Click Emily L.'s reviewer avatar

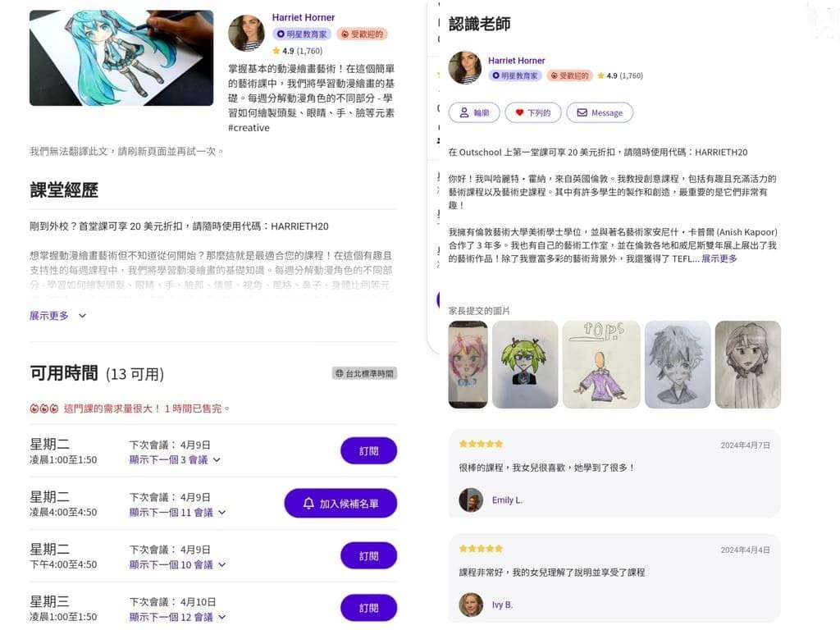click(x=471, y=500)
